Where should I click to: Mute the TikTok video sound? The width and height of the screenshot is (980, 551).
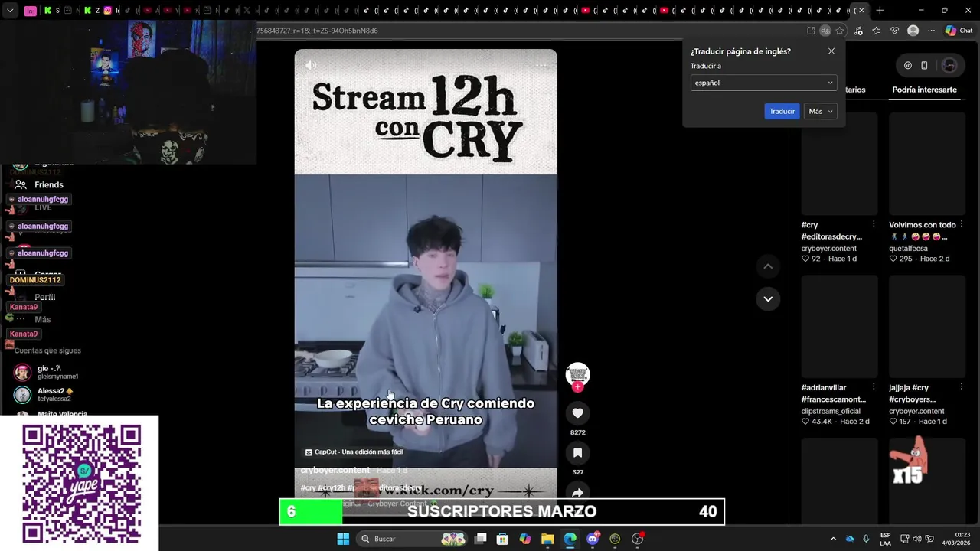(311, 66)
